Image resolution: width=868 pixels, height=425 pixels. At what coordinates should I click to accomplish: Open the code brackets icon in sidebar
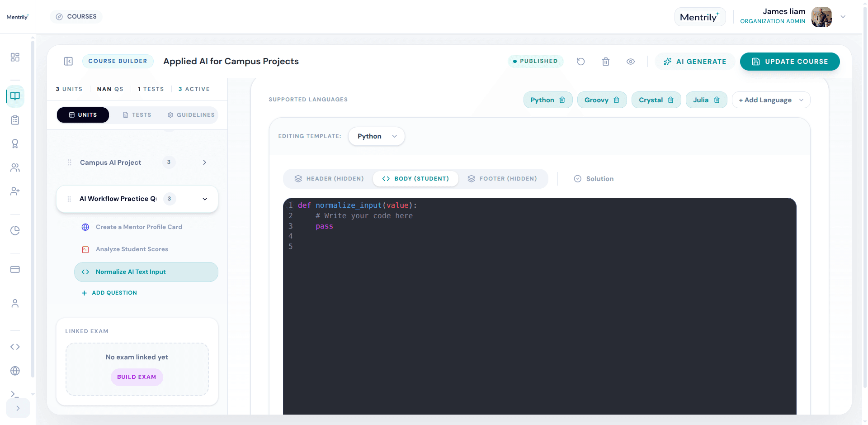coord(15,347)
